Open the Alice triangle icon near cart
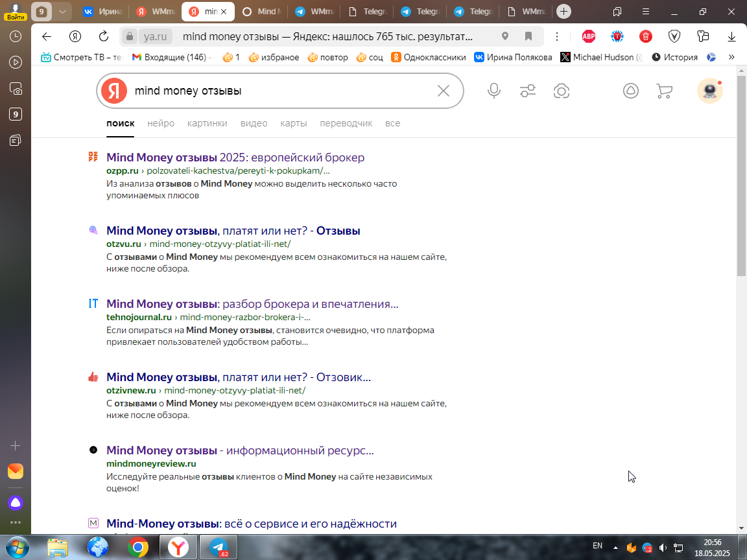The width and height of the screenshot is (747, 560). [x=631, y=91]
